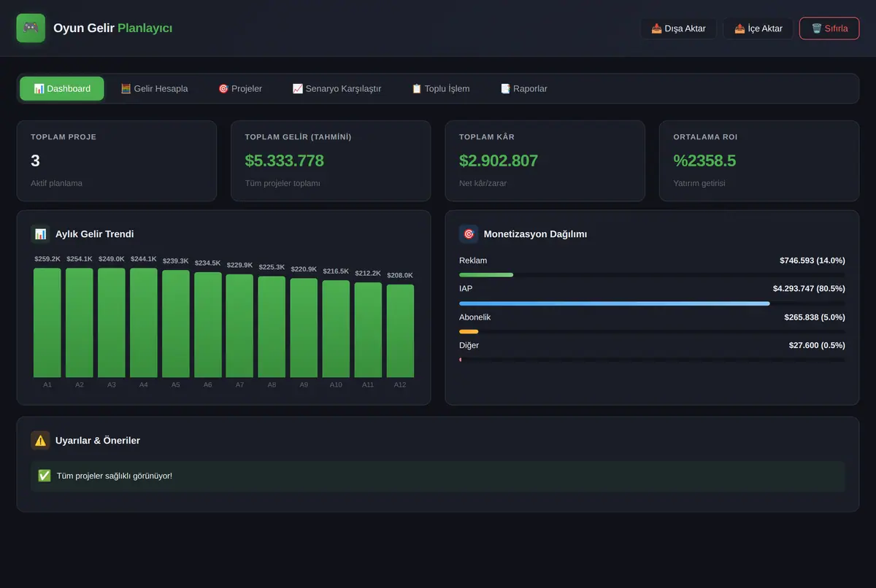Click the green checkmark in the alert row
Viewport: 876px width, 588px height.
(45, 476)
